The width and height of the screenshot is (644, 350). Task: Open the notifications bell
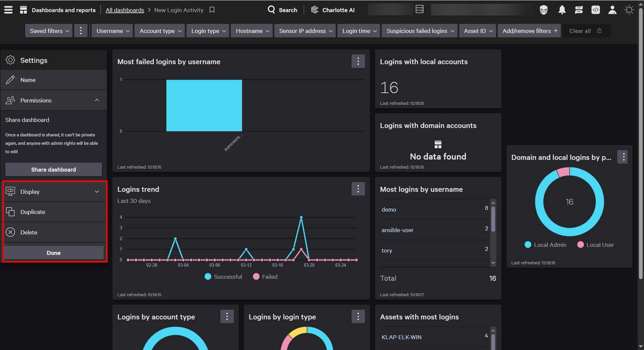562,10
